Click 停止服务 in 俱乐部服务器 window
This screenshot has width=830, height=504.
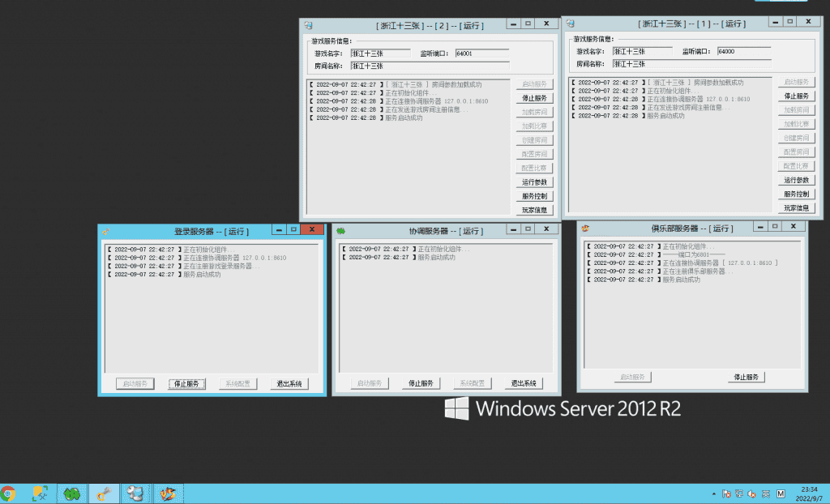pyautogui.click(x=746, y=377)
